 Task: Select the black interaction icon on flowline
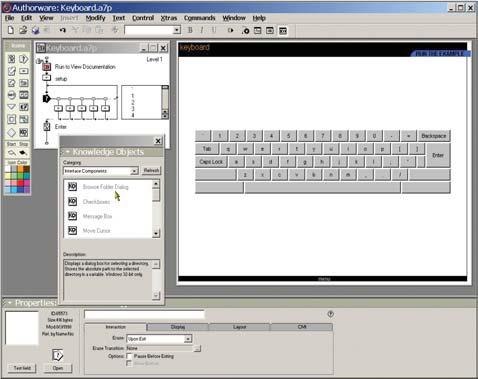pyautogui.click(x=46, y=98)
